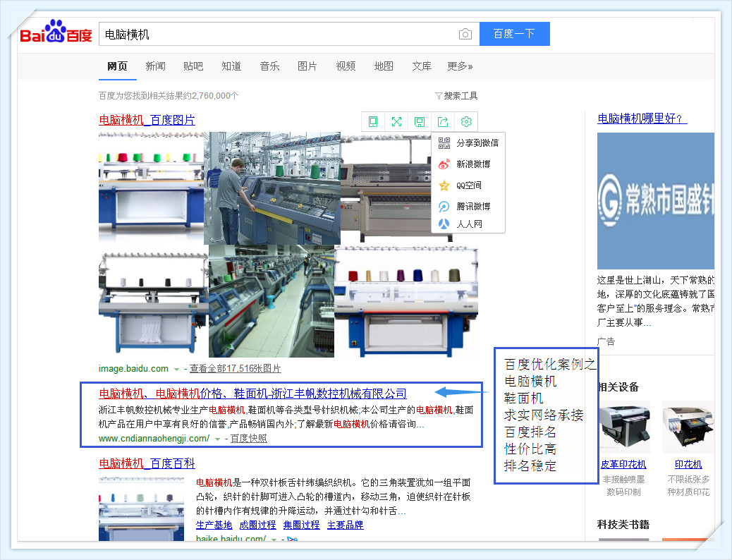Screen dimensions: 732x560
Task: Expand arrow beside image.baidu.com
Action: (x=176, y=369)
